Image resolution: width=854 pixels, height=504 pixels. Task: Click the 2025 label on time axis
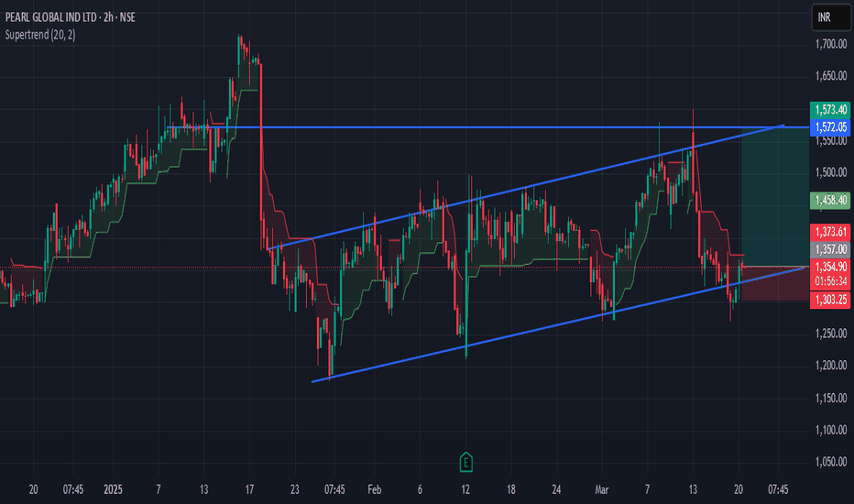coord(113,489)
